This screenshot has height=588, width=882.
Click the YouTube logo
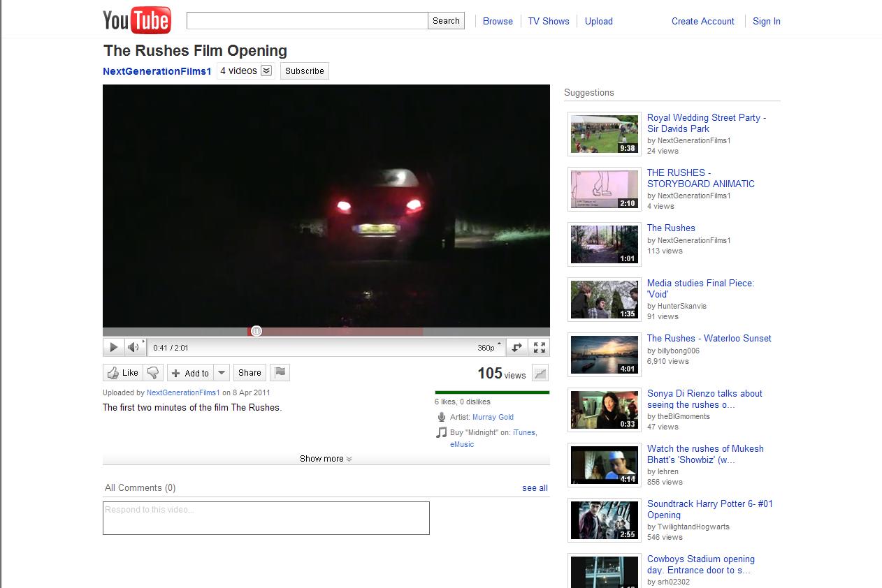[136, 20]
